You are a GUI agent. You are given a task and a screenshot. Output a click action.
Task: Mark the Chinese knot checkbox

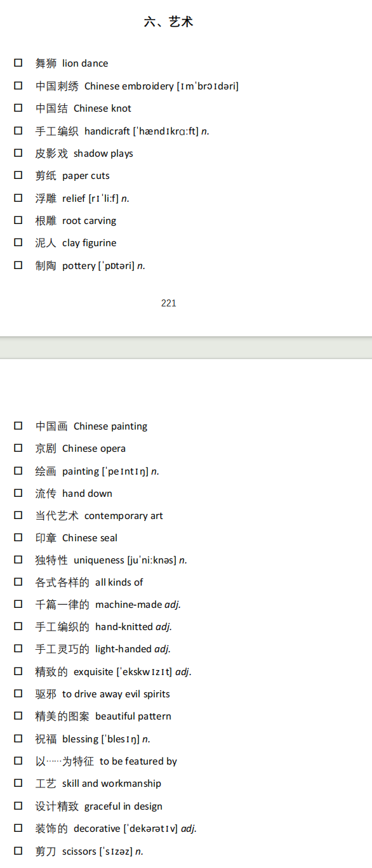point(18,108)
